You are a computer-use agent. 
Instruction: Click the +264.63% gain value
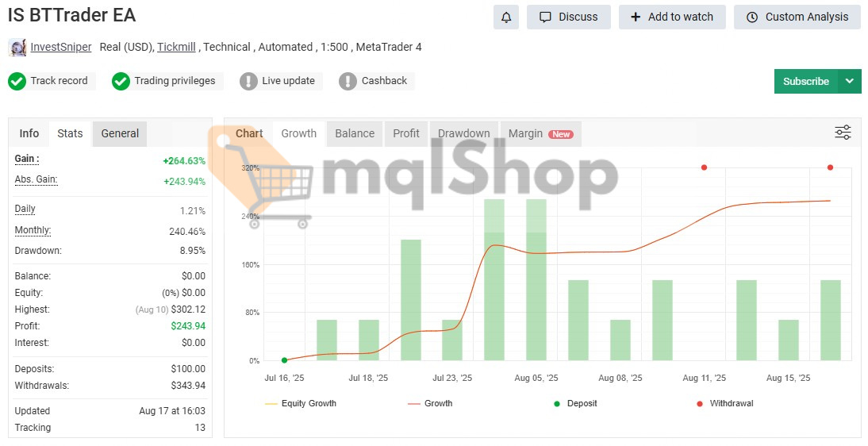184,161
